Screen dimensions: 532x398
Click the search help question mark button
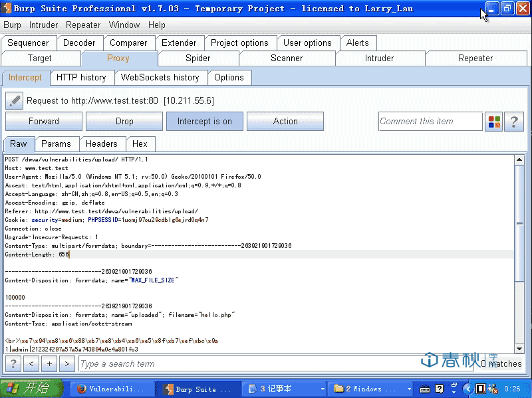coord(13,363)
